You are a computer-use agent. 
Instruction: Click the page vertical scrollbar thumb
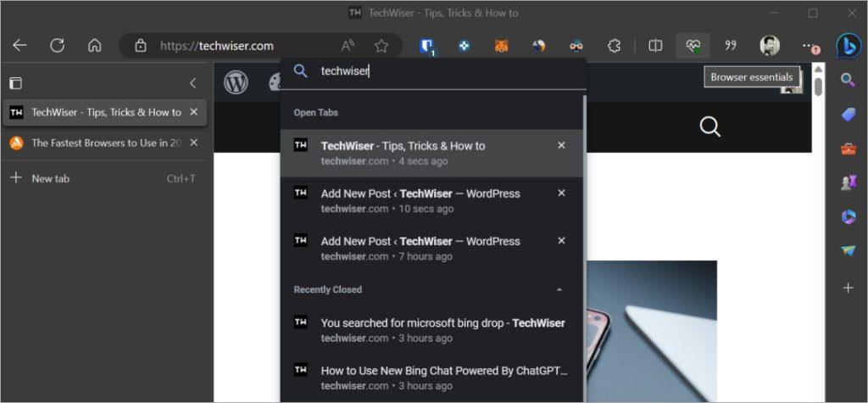click(818, 87)
